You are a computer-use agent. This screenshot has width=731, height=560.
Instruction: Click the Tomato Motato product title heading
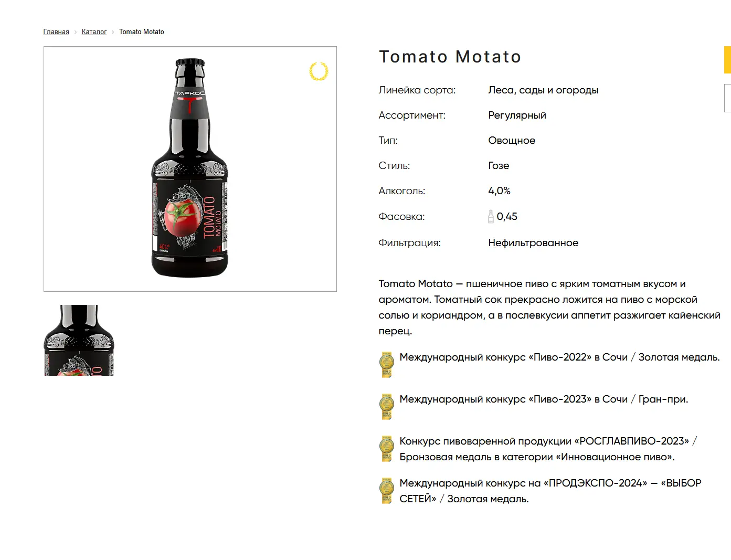[x=450, y=57]
